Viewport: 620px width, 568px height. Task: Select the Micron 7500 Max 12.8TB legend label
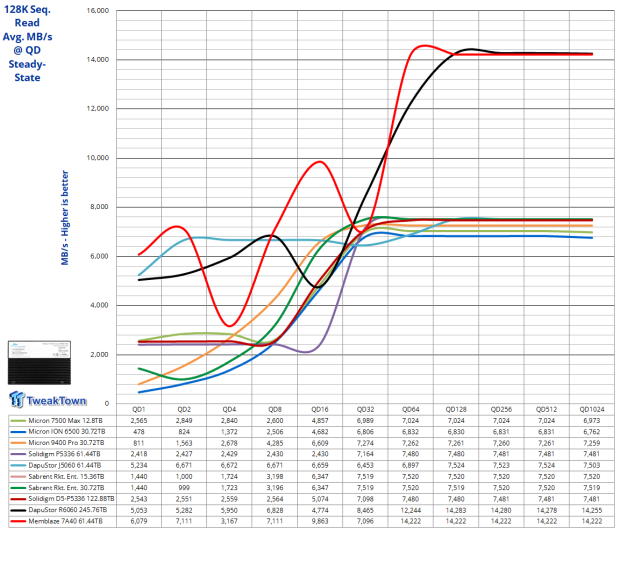point(65,420)
